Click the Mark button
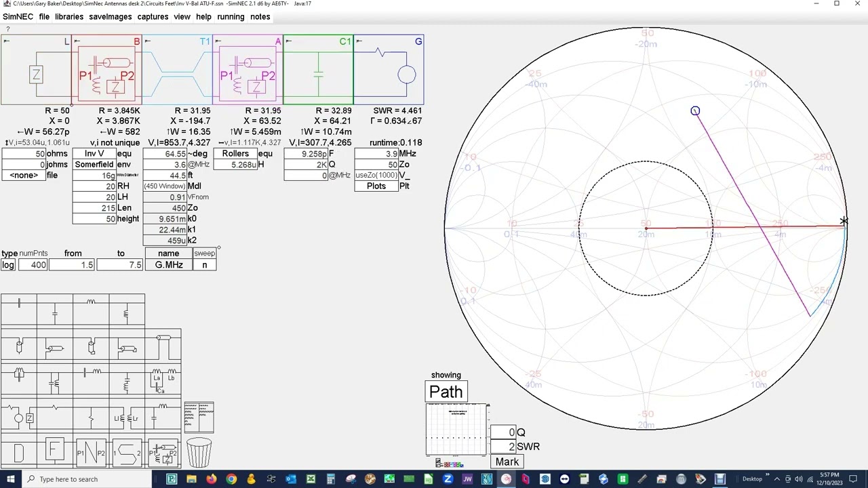Viewport: 868px width, 488px height. pos(507,462)
